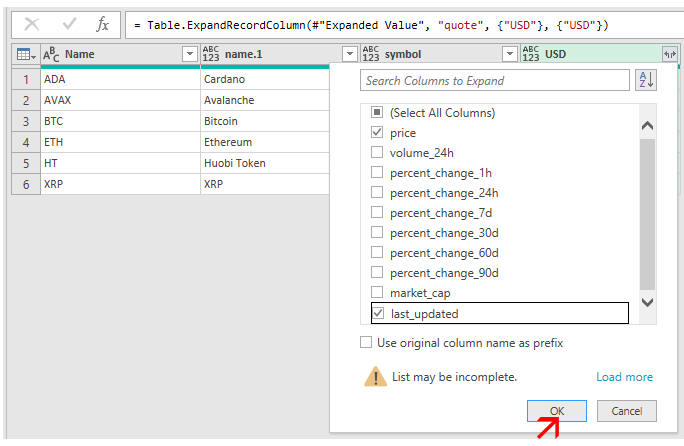The height and width of the screenshot is (446, 684).
Task: Click the table corner menu icon
Action: 26,54
